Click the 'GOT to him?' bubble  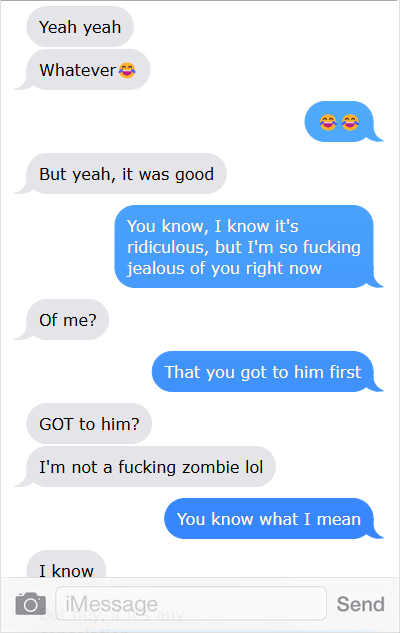click(89, 423)
